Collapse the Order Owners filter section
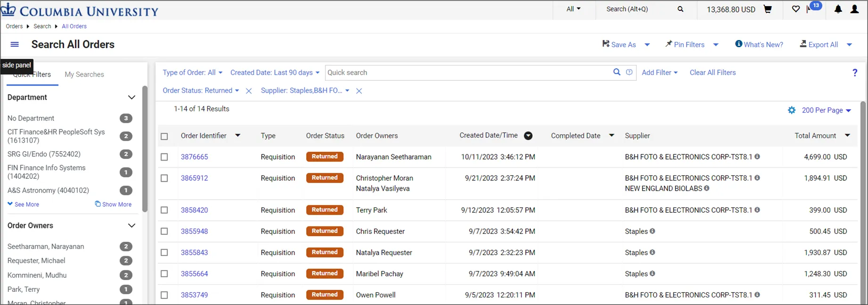This screenshot has width=868, height=305. (x=131, y=225)
